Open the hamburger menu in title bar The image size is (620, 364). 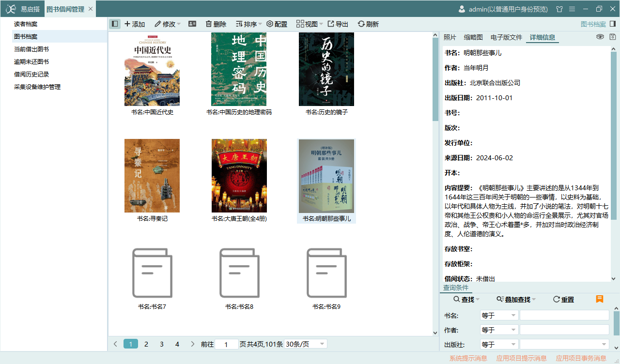tap(572, 9)
